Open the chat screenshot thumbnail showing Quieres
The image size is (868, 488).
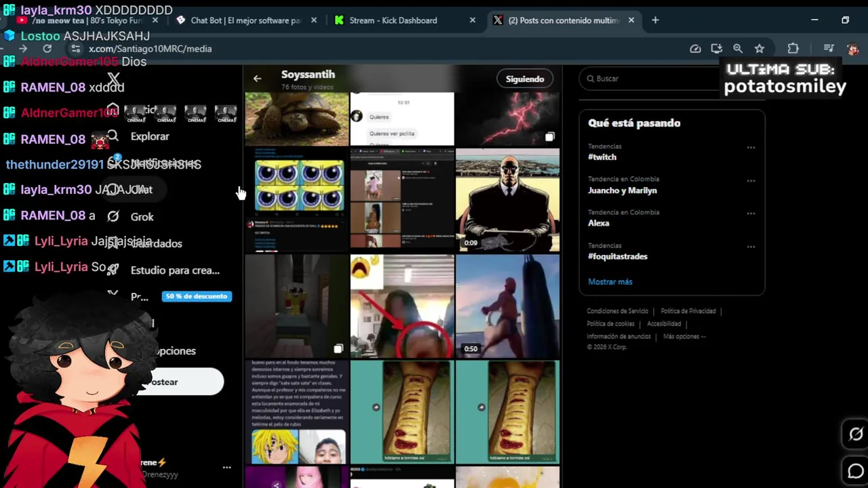click(402, 119)
